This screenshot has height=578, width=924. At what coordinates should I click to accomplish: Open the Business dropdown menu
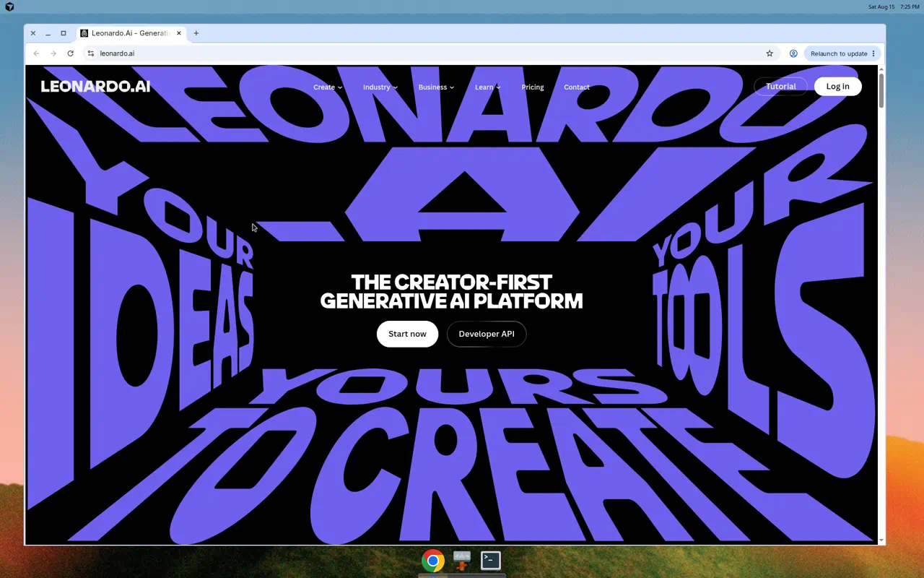436,87
